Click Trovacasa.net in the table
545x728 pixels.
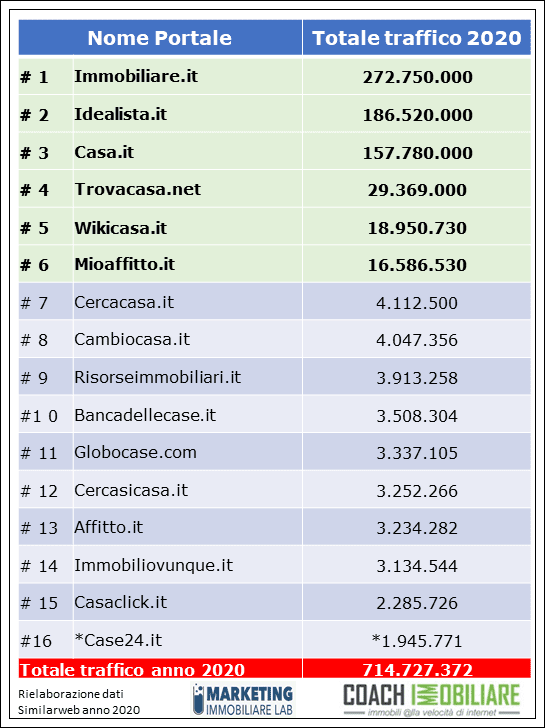coord(137,189)
